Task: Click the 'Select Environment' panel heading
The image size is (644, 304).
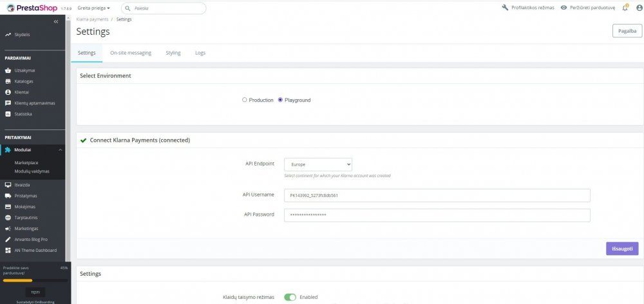Action: 106,75
